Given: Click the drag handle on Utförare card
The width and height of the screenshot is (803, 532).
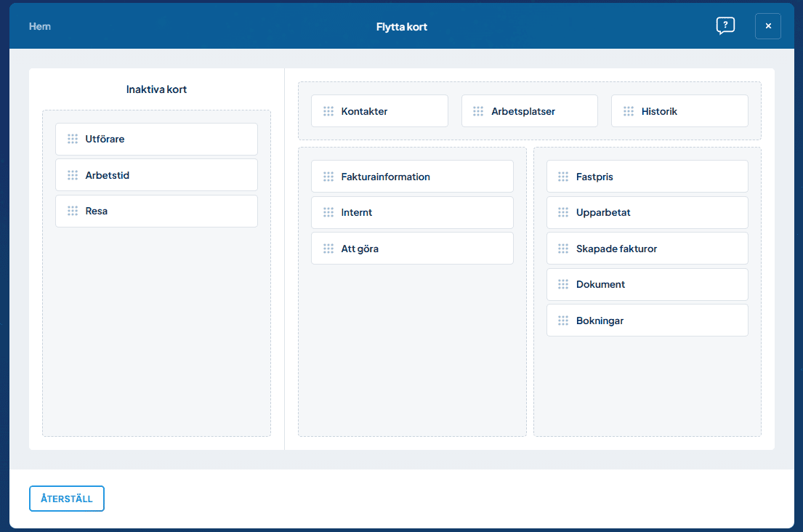Looking at the screenshot, I should tap(73, 139).
